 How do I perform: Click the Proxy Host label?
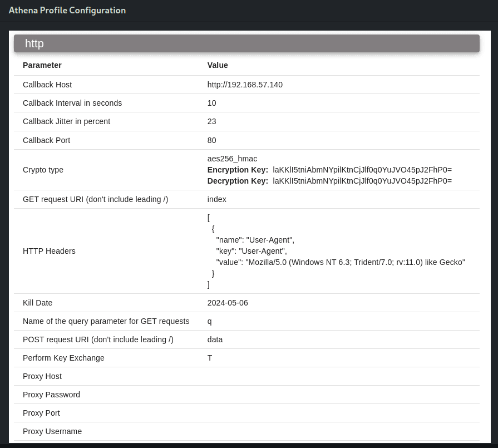tap(42, 376)
